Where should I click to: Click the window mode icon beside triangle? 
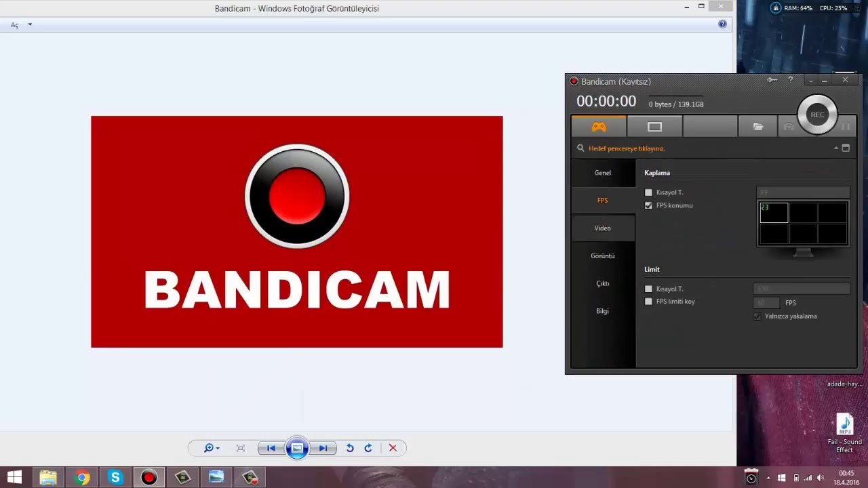pos(846,148)
